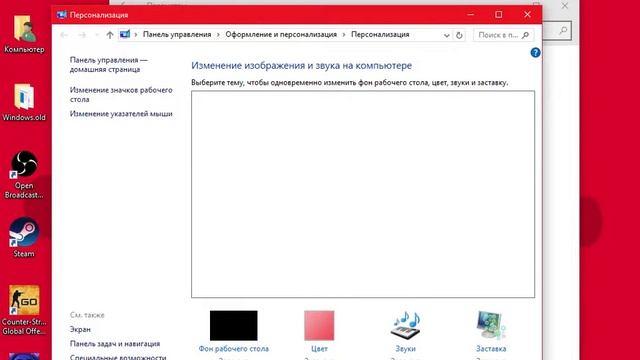Go back with the back arrow
This screenshot has width=640, height=360.
click(x=64, y=35)
